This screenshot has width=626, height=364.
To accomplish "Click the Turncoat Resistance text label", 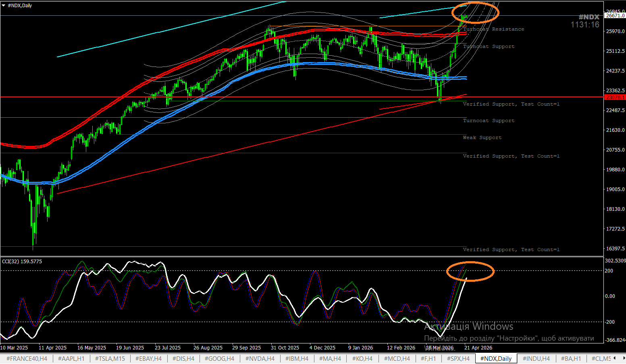I will [x=493, y=29].
